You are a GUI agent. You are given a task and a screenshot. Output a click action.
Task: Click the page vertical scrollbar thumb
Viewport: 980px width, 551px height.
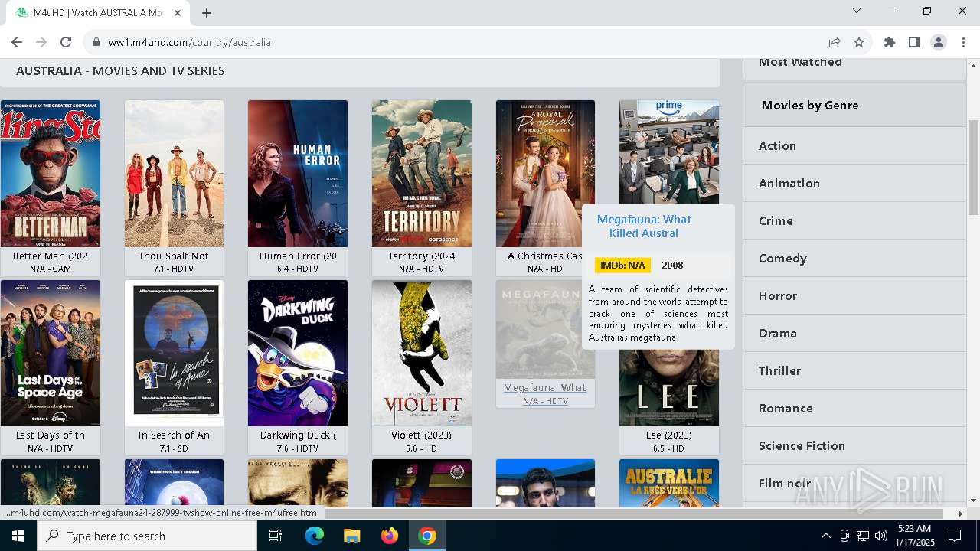[973, 167]
